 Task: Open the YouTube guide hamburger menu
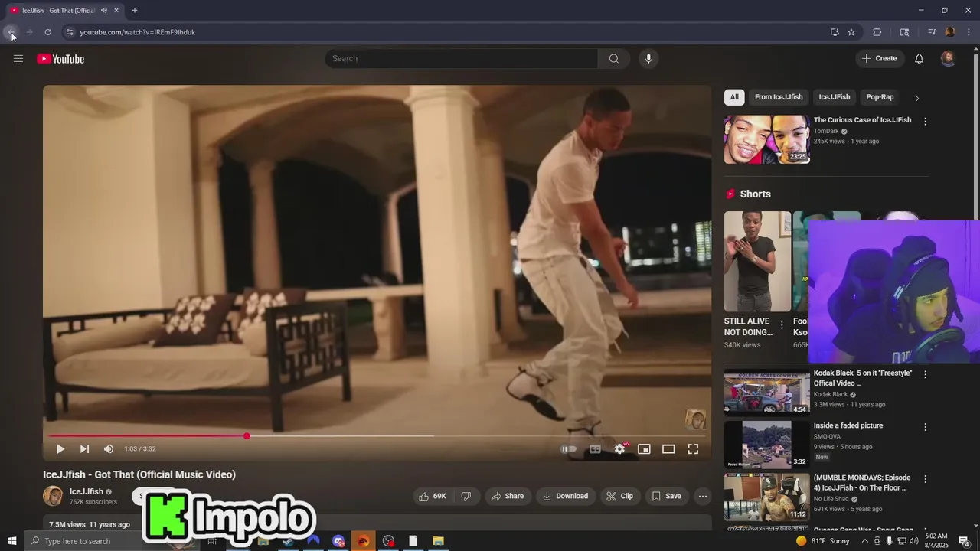coord(18,59)
